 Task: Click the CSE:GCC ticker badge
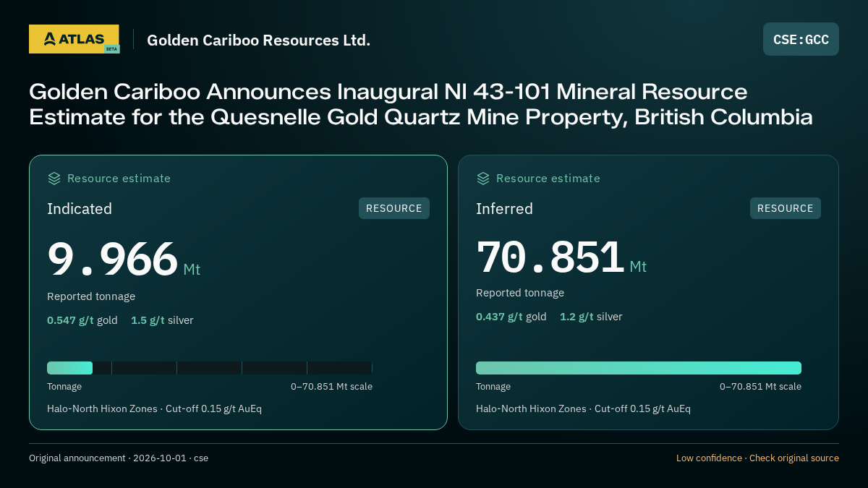pyautogui.click(x=801, y=39)
